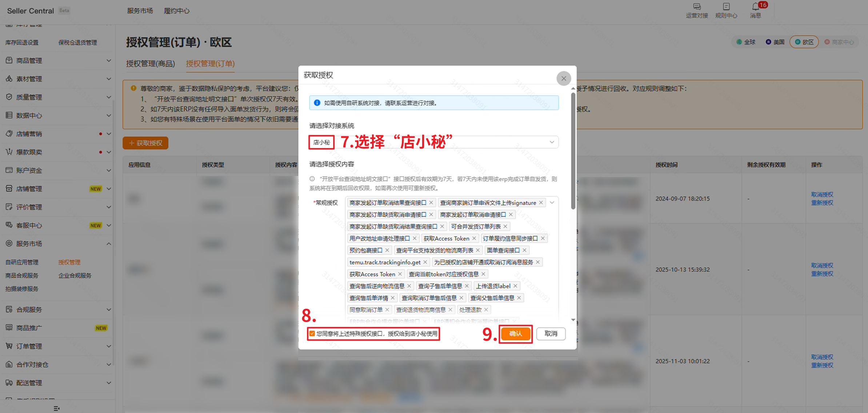Remove the 面单查询接口 tag via X
The height and width of the screenshot is (413, 868).
pos(524,250)
